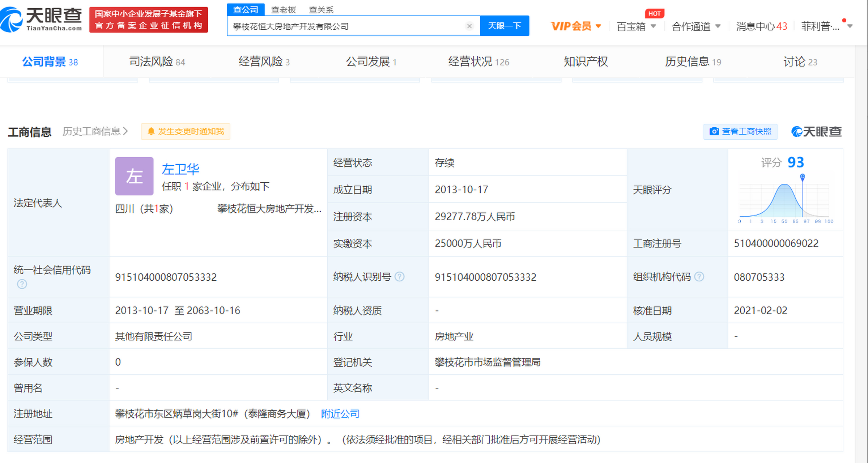868x463 pixels.
Task: Select the 查老板 search tab
Action: (284, 10)
